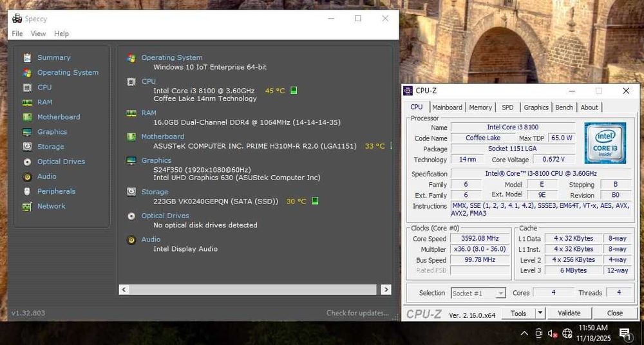The image size is (644, 345).
Task: Click the Multiplier value x36.0 (8.0 - 36.0)
Action: click(x=480, y=249)
